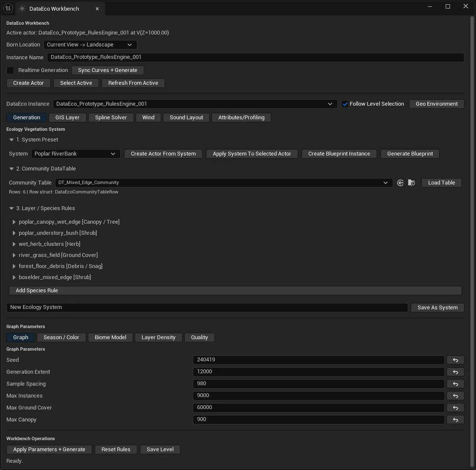The height and width of the screenshot is (470, 476).
Task: Uncheck Follow Level Selection
Action: [345, 104]
